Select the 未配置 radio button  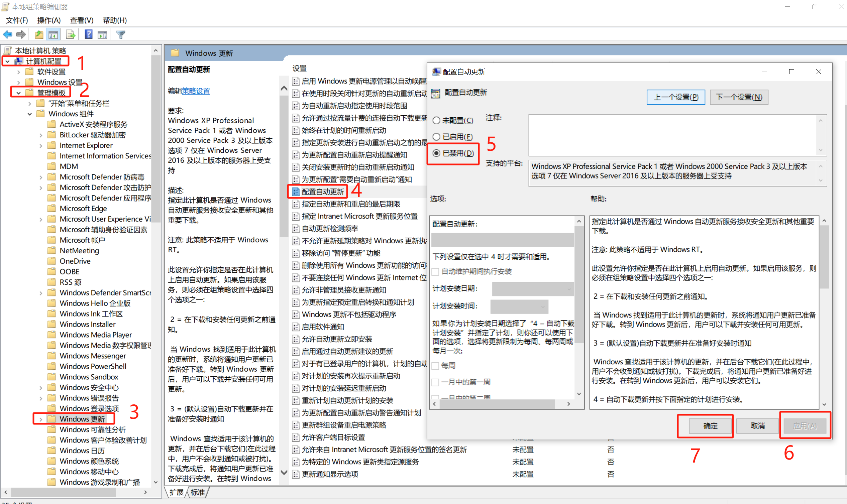coord(437,121)
